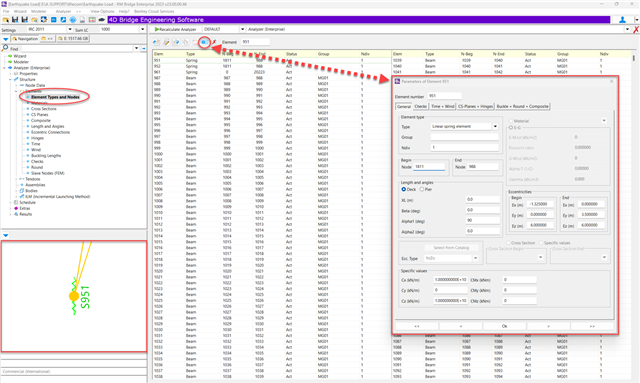The height and width of the screenshot is (383, 640).
Task: Select the E-G radio button
Action: pos(511,128)
